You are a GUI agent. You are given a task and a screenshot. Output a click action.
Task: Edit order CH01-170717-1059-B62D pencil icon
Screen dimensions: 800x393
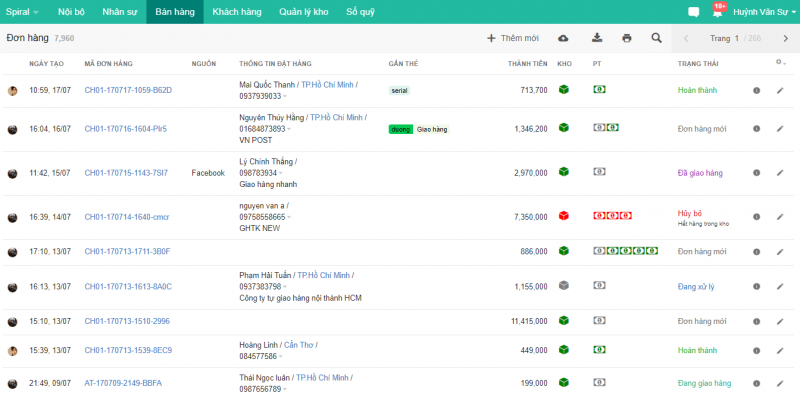[x=780, y=90]
